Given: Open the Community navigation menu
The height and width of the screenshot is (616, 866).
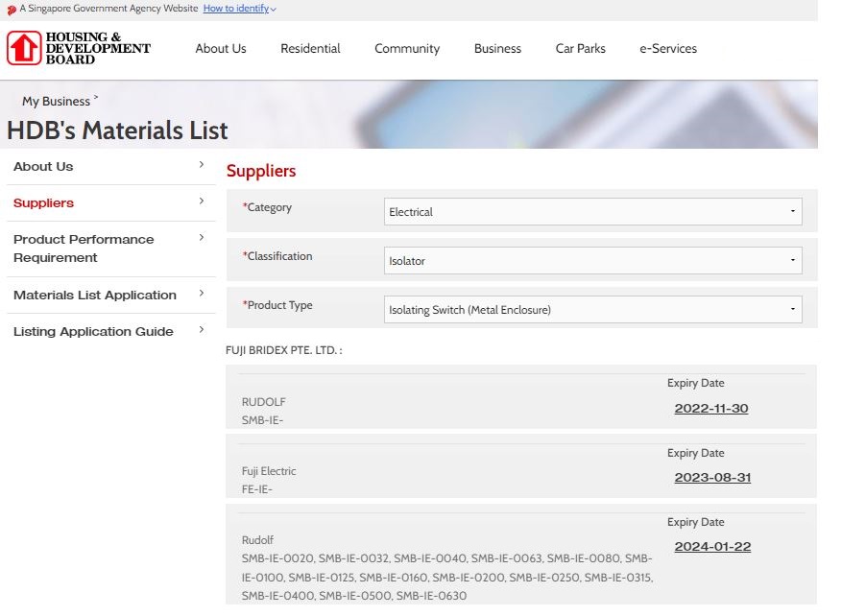Looking at the screenshot, I should point(407,49).
